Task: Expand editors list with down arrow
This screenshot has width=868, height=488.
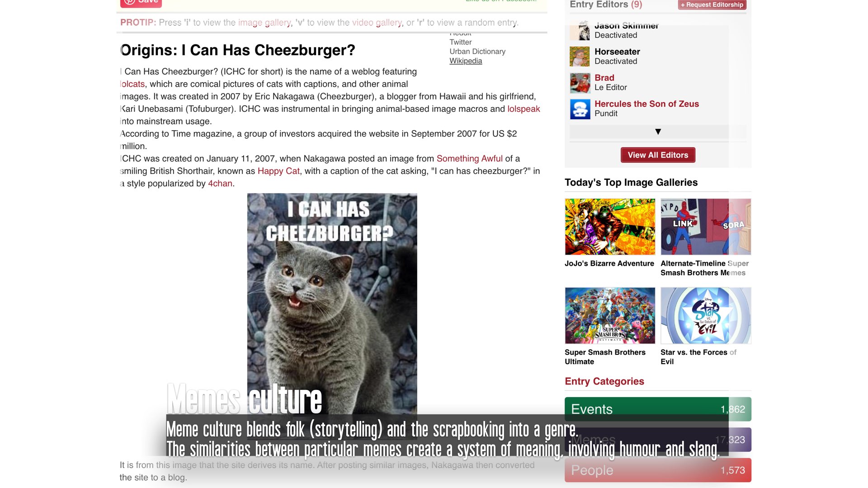Action: [658, 131]
